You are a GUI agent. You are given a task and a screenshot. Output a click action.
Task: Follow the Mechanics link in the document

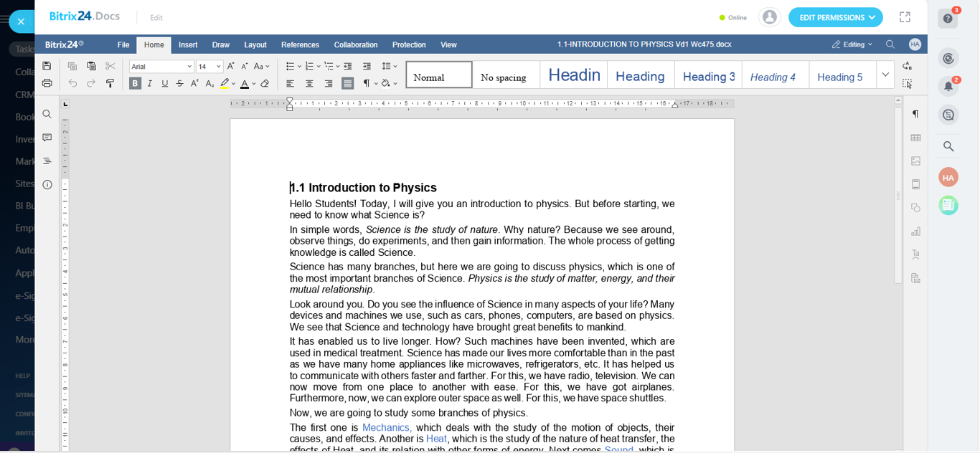387,428
